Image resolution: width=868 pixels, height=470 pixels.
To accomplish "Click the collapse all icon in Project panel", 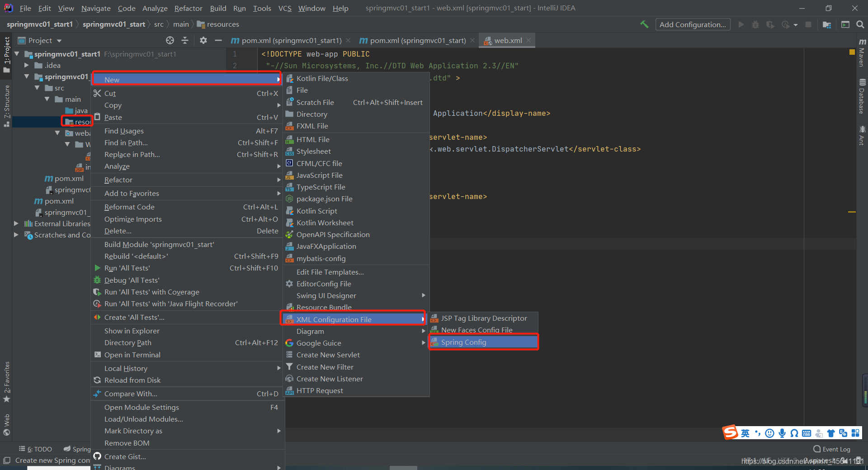I will click(x=185, y=40).
